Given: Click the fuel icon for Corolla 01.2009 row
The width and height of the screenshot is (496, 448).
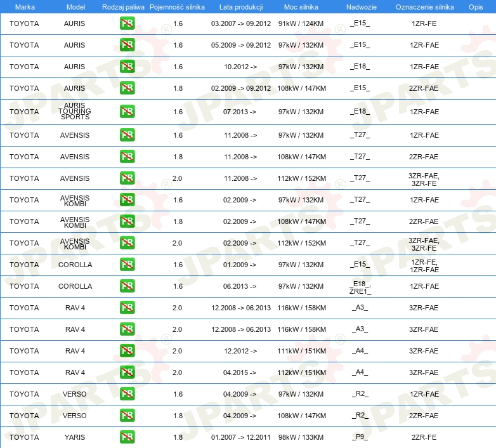Looking at the screenshot, I should [127, 265].
